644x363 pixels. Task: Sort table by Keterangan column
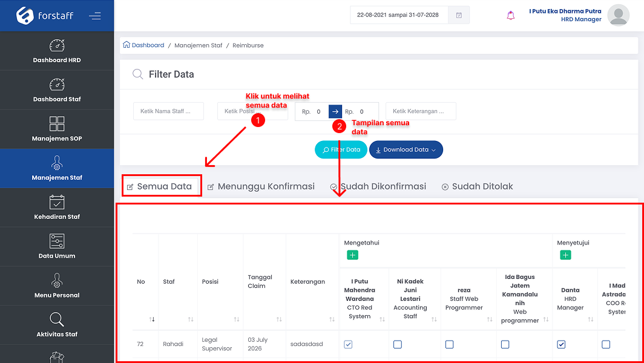point(332,319)
